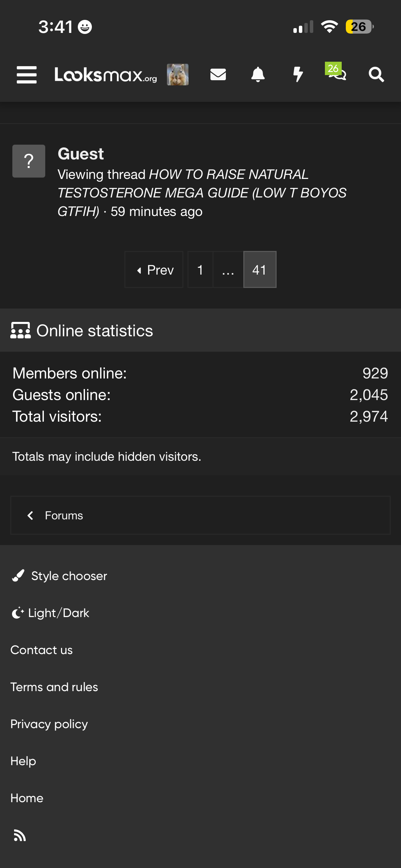Open the hamburger navigation menu

(27, 75)
